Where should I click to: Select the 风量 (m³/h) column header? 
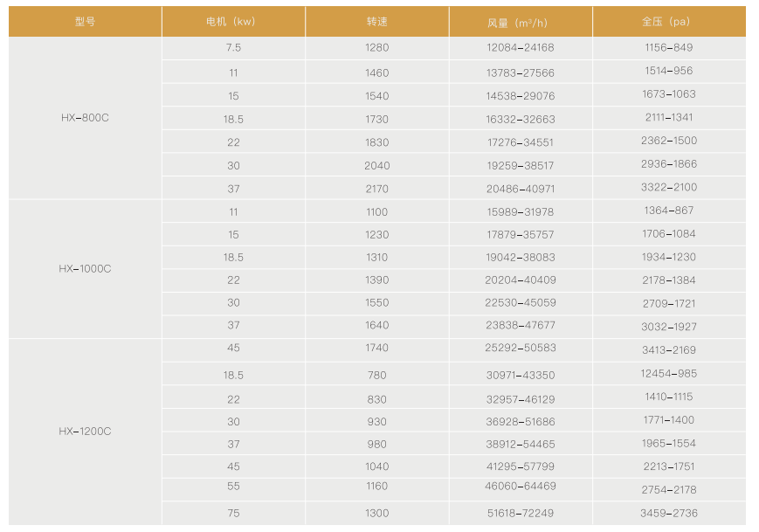(521, 22)
